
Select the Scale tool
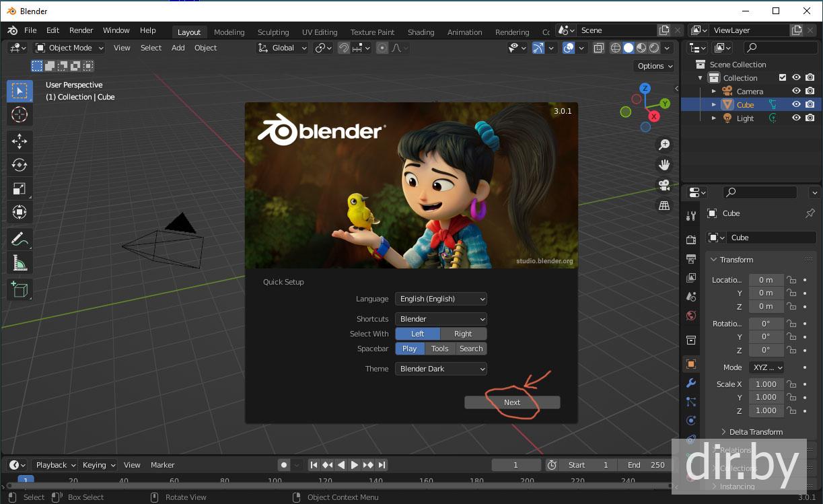coord(20,189)
